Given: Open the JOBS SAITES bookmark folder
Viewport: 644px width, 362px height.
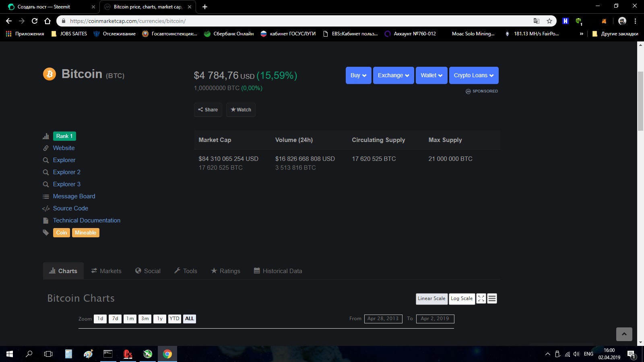Looking at the screenshot, I should click(x=69, y=34).
